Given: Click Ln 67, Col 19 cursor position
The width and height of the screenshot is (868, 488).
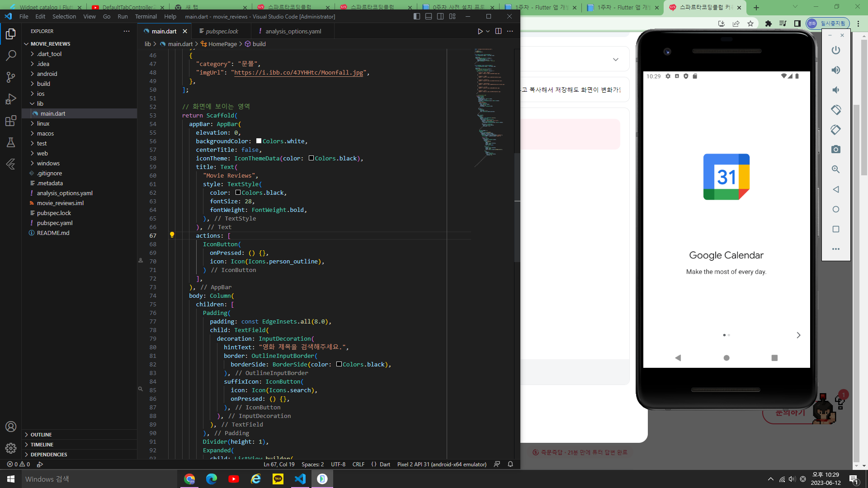Looking at the screenshot, I should click(279, 464).
